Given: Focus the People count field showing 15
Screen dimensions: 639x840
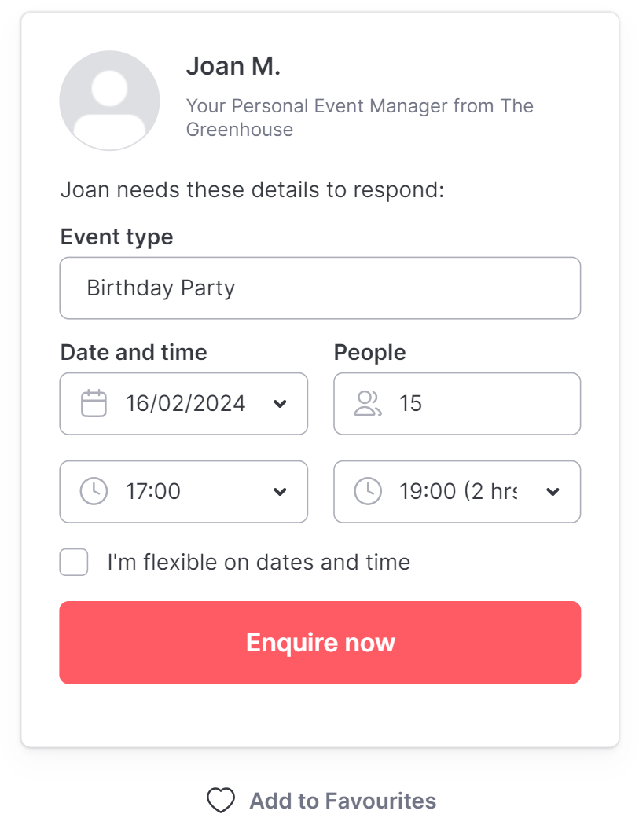Looking at the screenshot, I should tap(457, 404).
